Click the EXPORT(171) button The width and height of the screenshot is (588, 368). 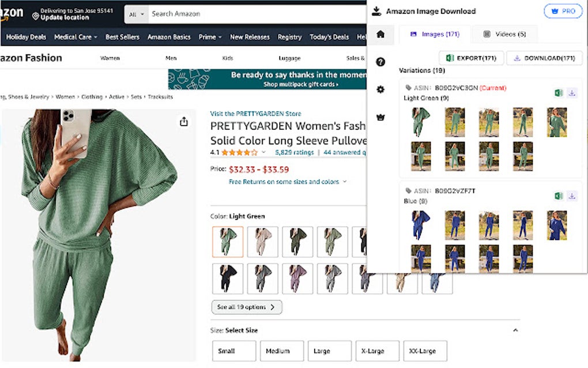point(471,58)
